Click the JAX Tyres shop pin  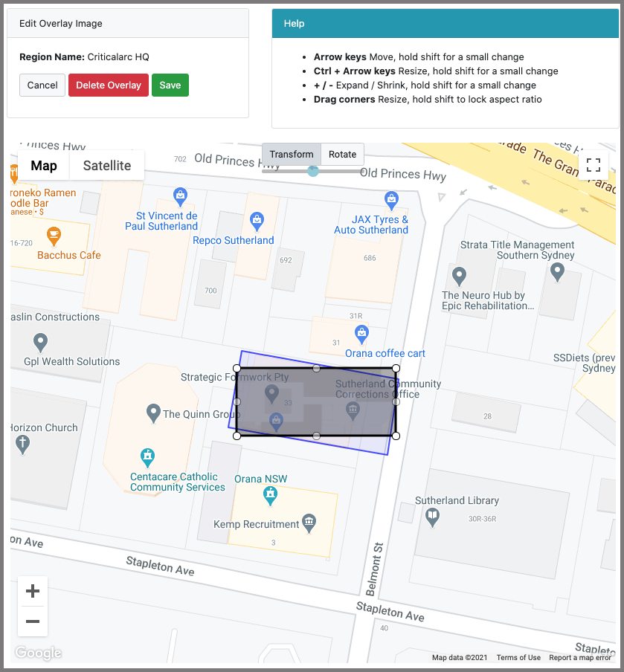pos(391,201)
